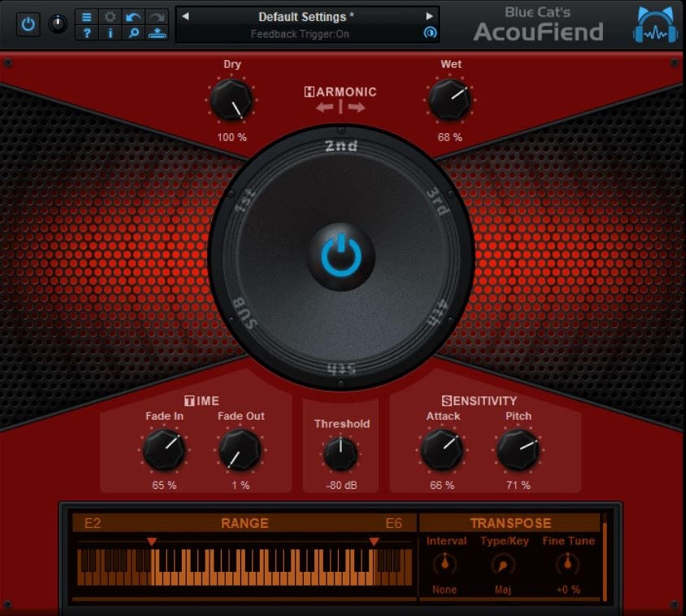Click the upper range triangle marker
Image resolution: width=686 pixels, height=616 pixels.
(x=374, y=542)
